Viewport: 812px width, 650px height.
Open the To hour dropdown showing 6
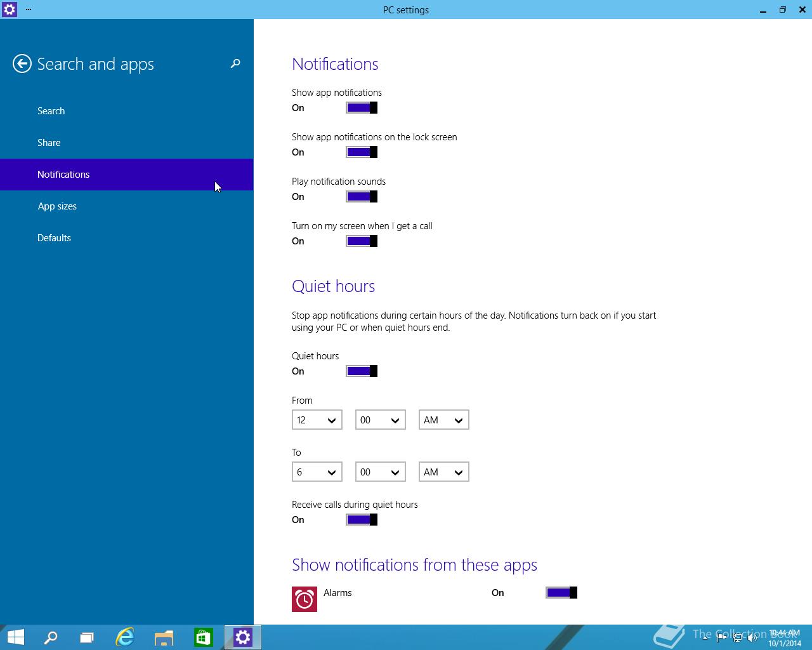[x=317, y=472]
